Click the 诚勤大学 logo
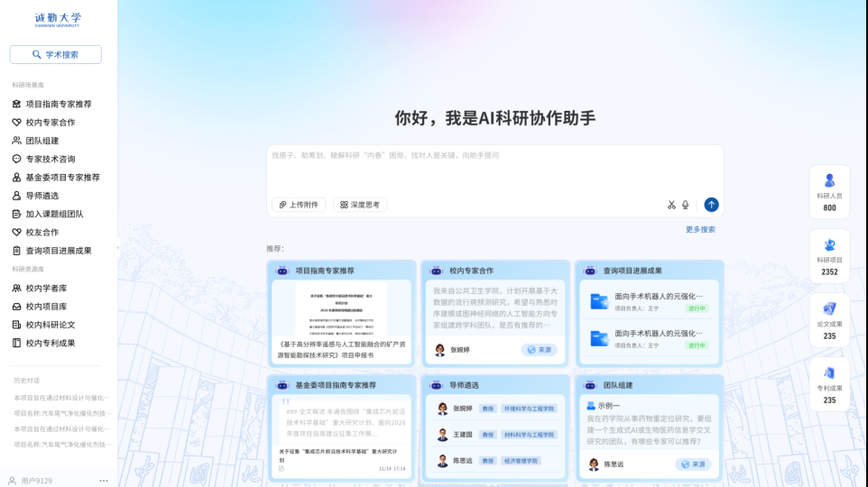868x487 pixels. point(58,20)
